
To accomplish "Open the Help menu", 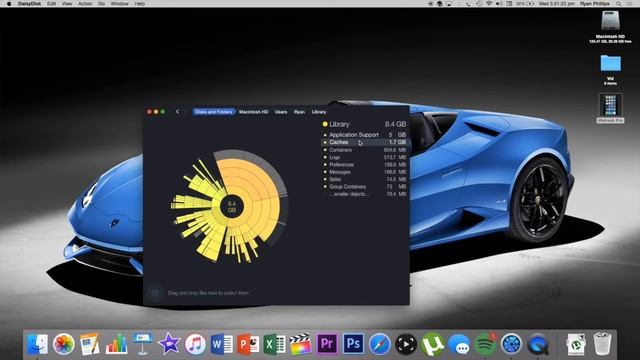I will click(x=140, y=4).
